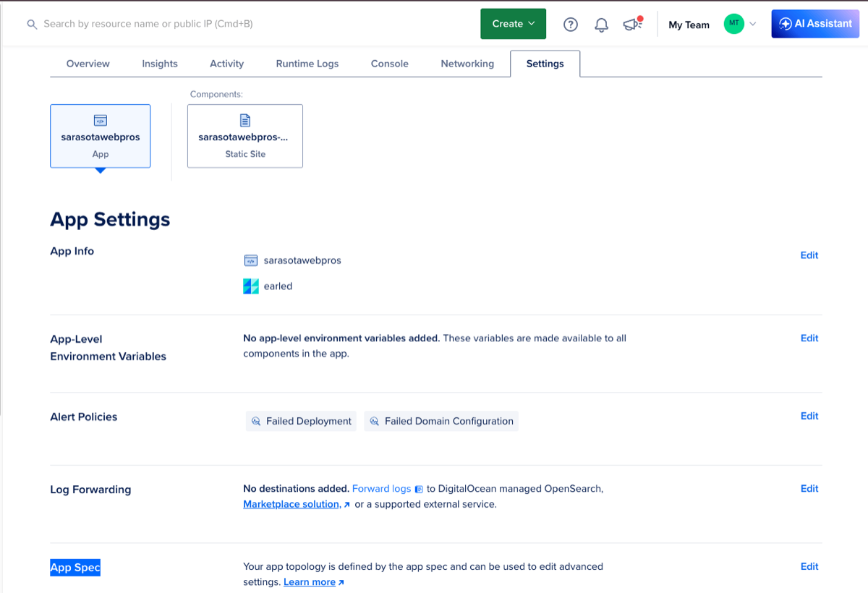Click the App card window icon

pyautogui.click(x=101, y=121)
